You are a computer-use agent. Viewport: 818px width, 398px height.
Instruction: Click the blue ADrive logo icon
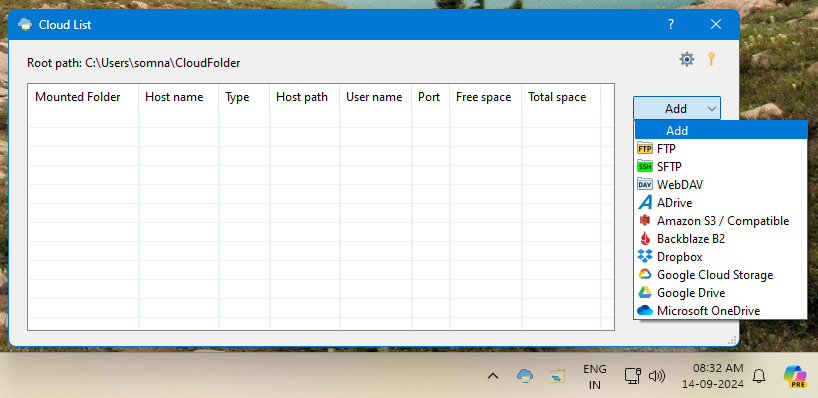(x=645, y=202)
